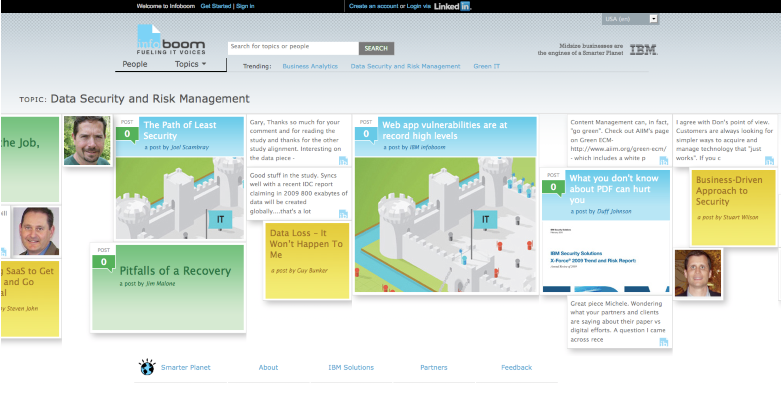
Task: Open the USA (en) language dropdown
Action: pyautogui.click(x=630, y=19)
